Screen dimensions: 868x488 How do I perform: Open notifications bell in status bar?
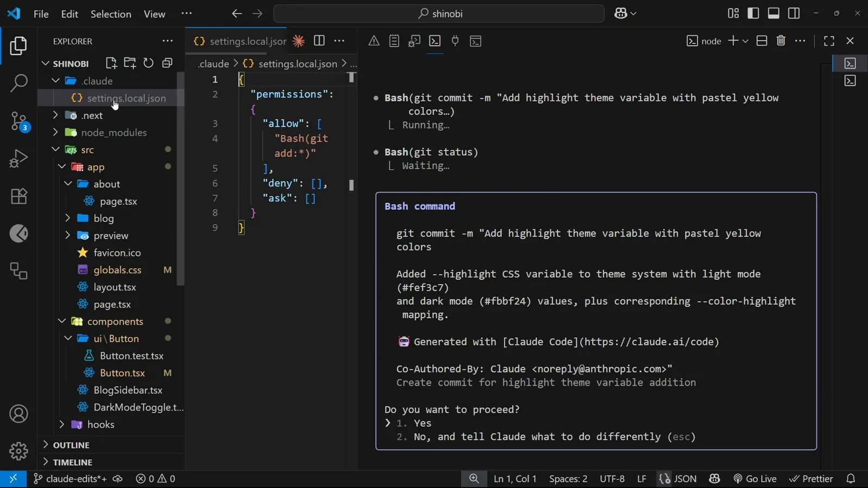click(x=851, y=479)
